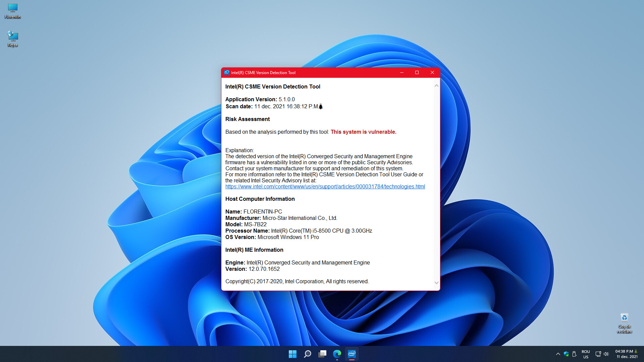
Task: Click OS Version Microsoft Windows 11 Pro
Action: tap(288, 237)
